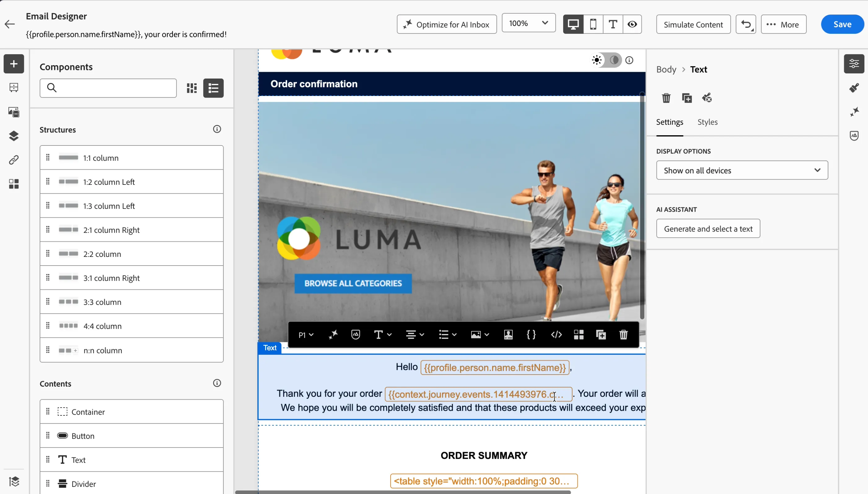This screenshot has height=494, width=868.
Task: Expand the Show on all devices dropdown
Action: point(742,170)
